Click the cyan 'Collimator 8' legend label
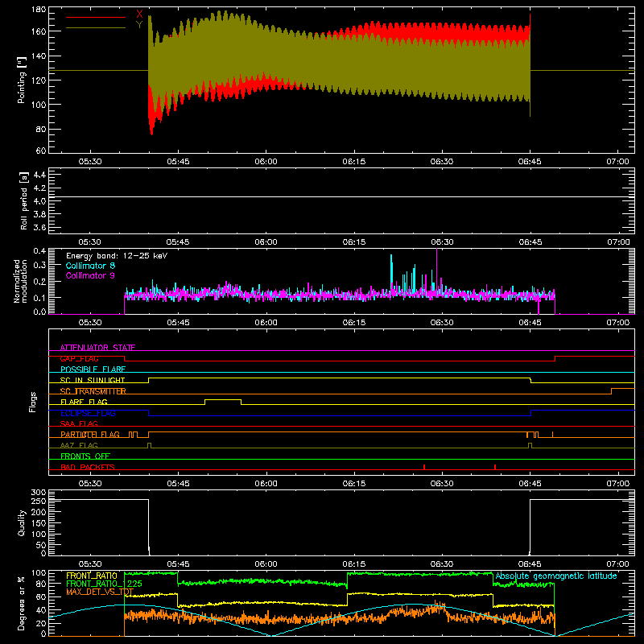 (90, 266)
